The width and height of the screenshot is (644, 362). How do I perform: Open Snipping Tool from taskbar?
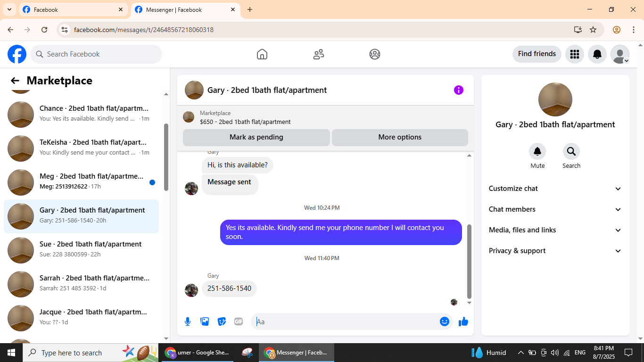(247, 353)
